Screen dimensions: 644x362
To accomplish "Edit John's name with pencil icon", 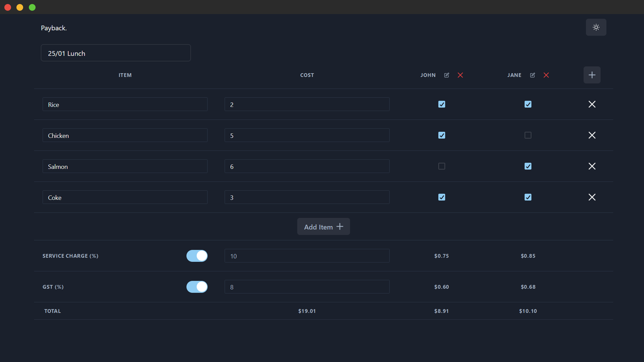I will [x=446, y=75].
